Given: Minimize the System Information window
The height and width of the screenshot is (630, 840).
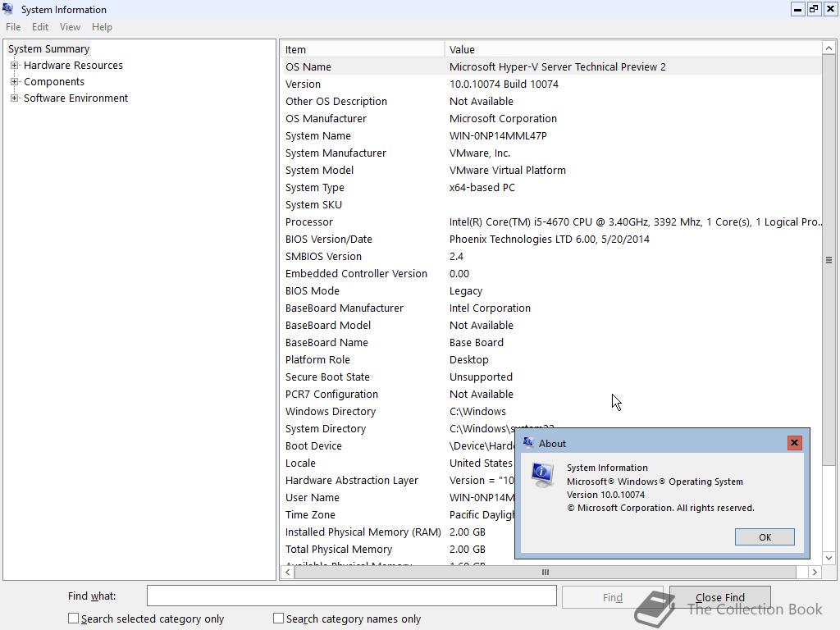Looking at the screenshot, I should point(797,9).
